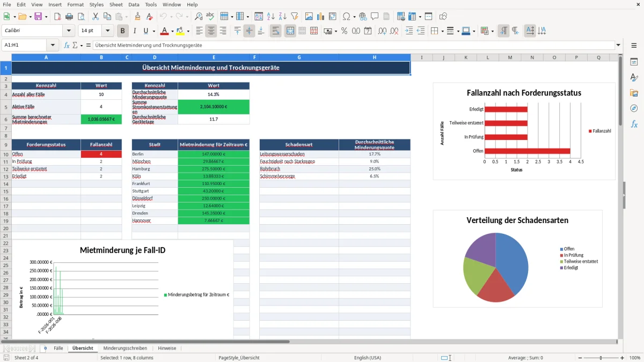Expand Name Box dropdown arrow
644x362 pixels.
point(53,45)
